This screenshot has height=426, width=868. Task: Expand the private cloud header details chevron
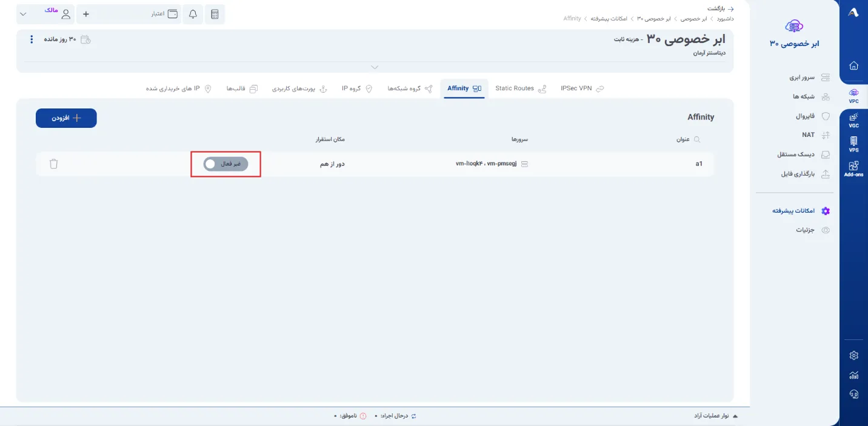click(x=375, y=67)
